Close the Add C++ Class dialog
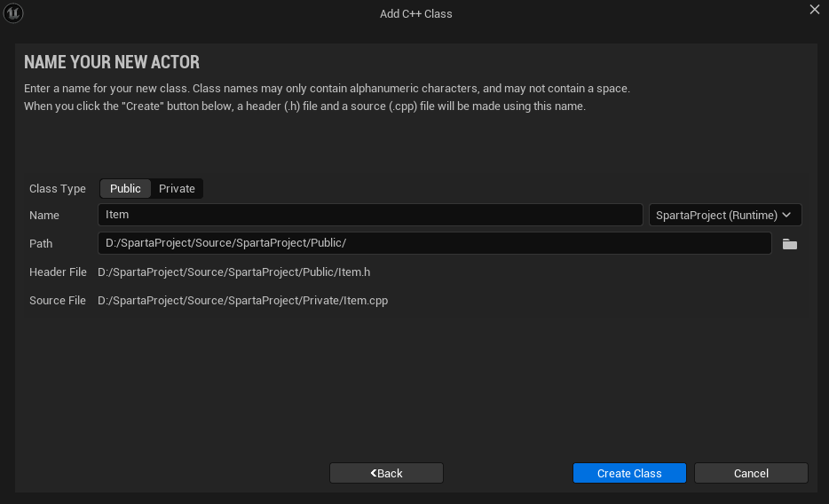The width and height of the screenshot is (829, 504). click(x=814, y=10)
